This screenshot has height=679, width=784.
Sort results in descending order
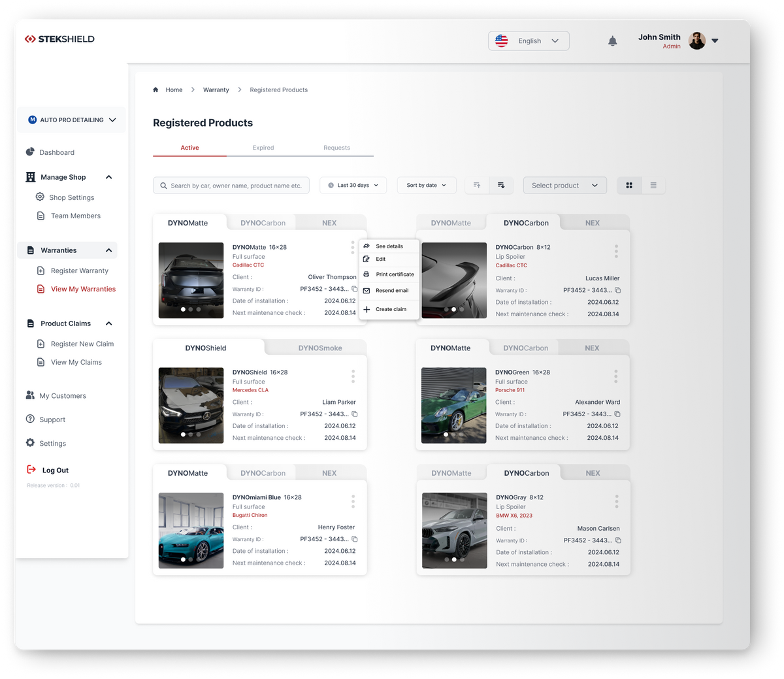pyautogui.click(x=501, y=186)
